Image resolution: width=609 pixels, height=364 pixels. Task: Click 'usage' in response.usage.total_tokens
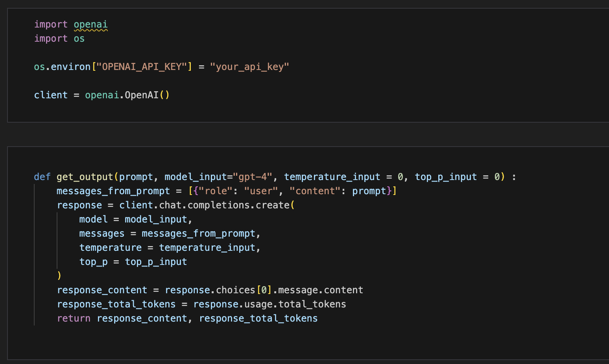(x=258, y=304)
